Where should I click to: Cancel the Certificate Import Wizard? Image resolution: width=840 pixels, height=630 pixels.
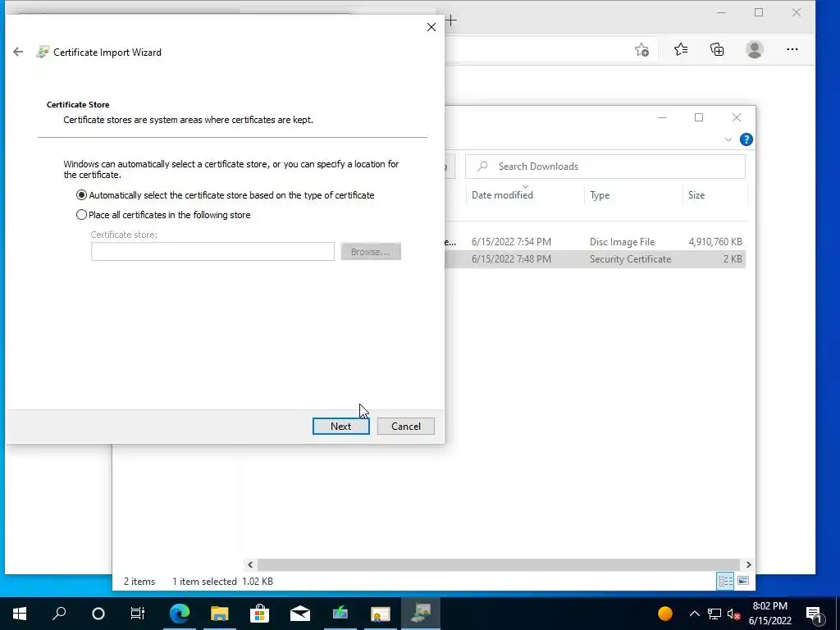point(405,427)
